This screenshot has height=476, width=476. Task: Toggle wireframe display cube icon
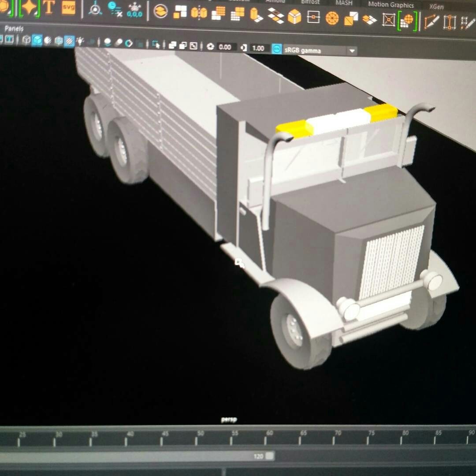click(26, 41)
